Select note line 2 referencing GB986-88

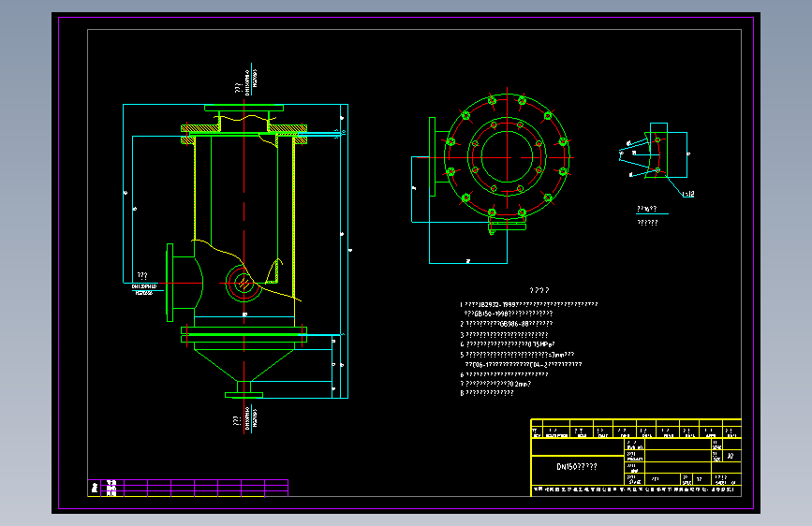[507, 324]
